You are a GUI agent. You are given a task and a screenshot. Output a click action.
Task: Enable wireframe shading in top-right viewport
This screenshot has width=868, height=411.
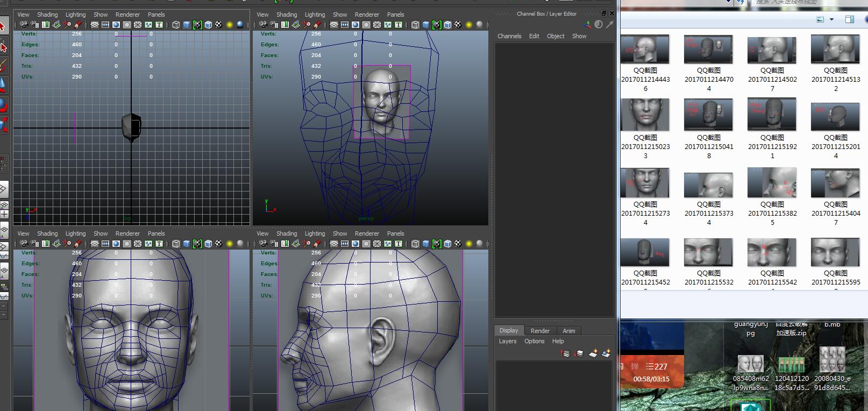click(x=415, y=25)
